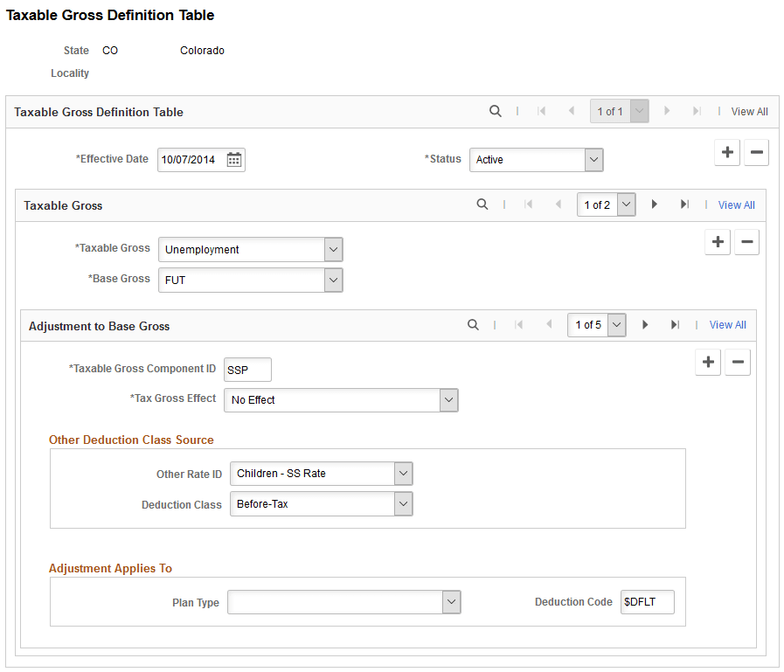Open the Tax Gross Effect dropdown
784x672 pixels.
(x=448, y=400)
